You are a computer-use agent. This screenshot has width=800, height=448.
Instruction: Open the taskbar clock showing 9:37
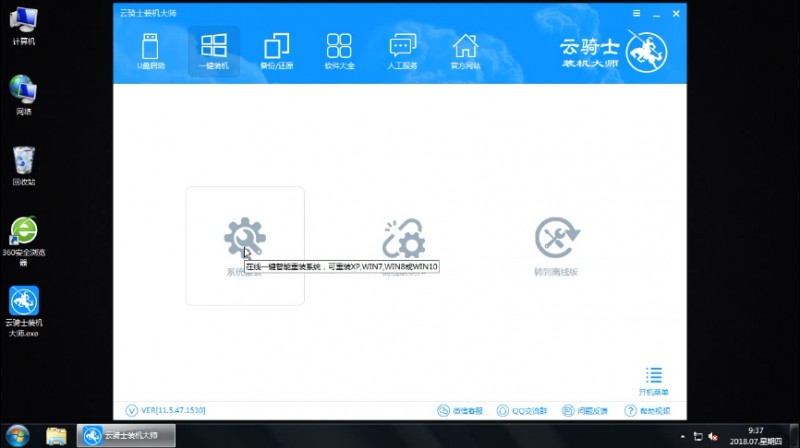click(x=756, y=436)
